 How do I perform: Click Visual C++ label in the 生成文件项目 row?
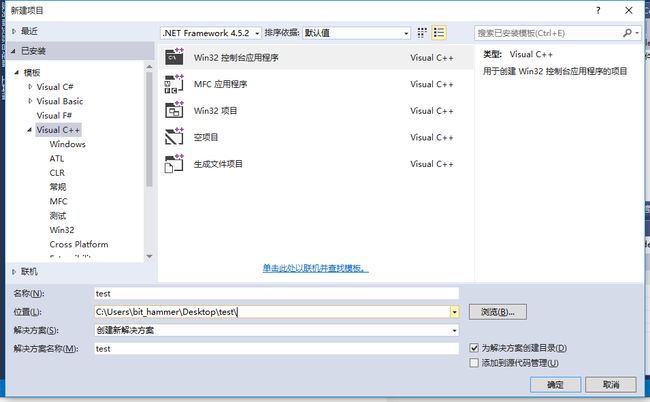[x=432, y=164]
